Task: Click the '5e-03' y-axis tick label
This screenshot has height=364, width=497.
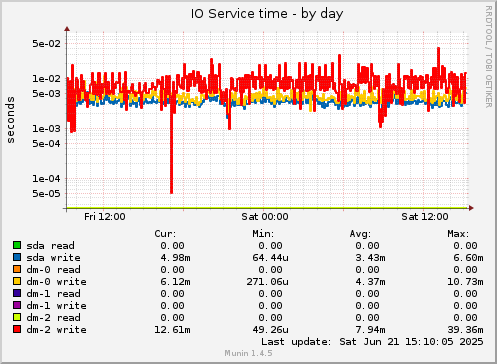Action: [47, 94]
